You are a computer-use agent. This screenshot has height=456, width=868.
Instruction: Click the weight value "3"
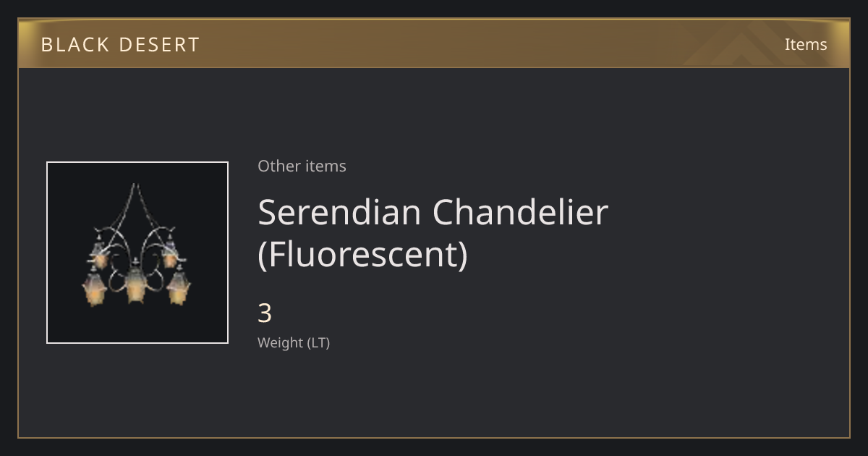(x=265, y=313)
